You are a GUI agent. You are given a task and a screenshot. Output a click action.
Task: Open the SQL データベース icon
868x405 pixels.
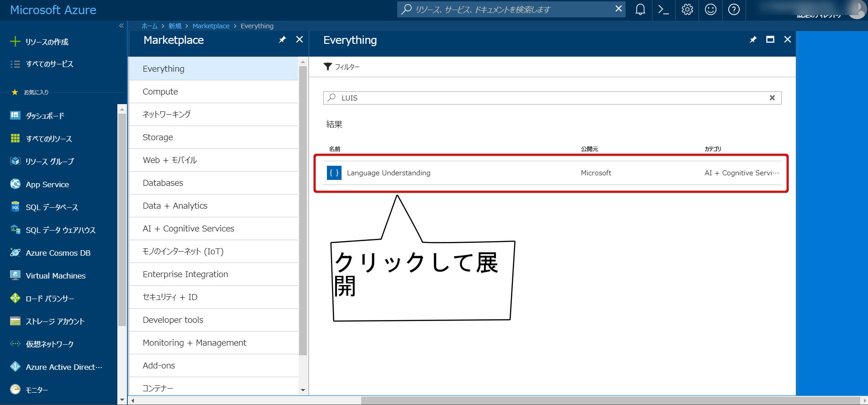(15, 207)
